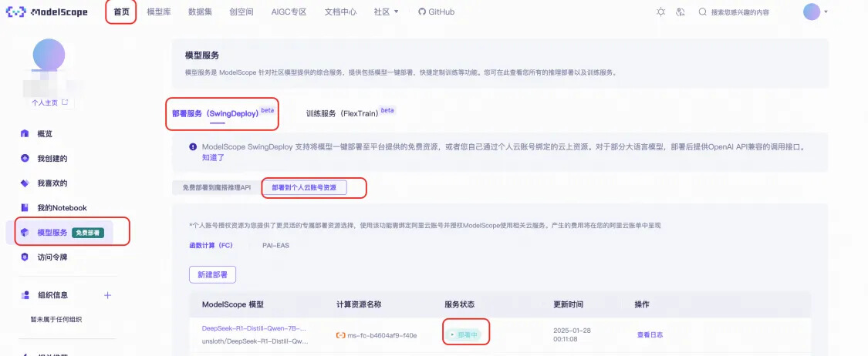Click the 我的Notebook sidebar icon
Viewport: 868px width, 356px height.
25,208
